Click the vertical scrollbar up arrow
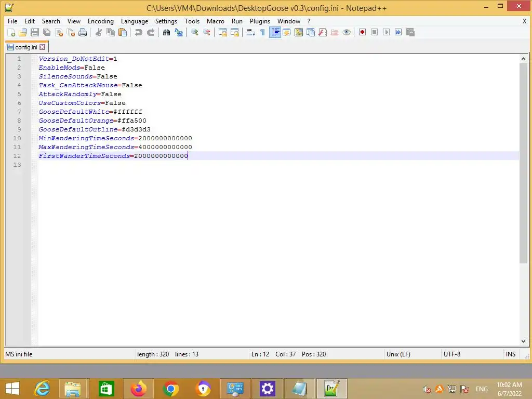This screenshot has width=532, height=399. click(x=523, y=59)
